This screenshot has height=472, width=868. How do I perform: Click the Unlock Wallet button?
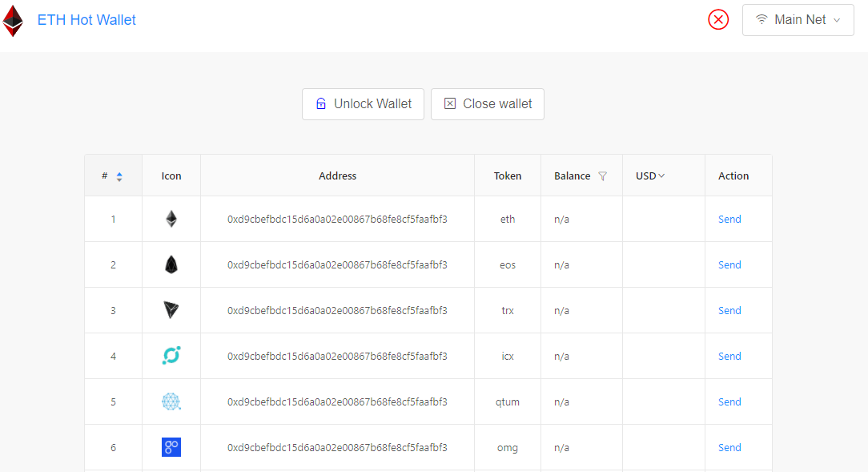(363, 104)
